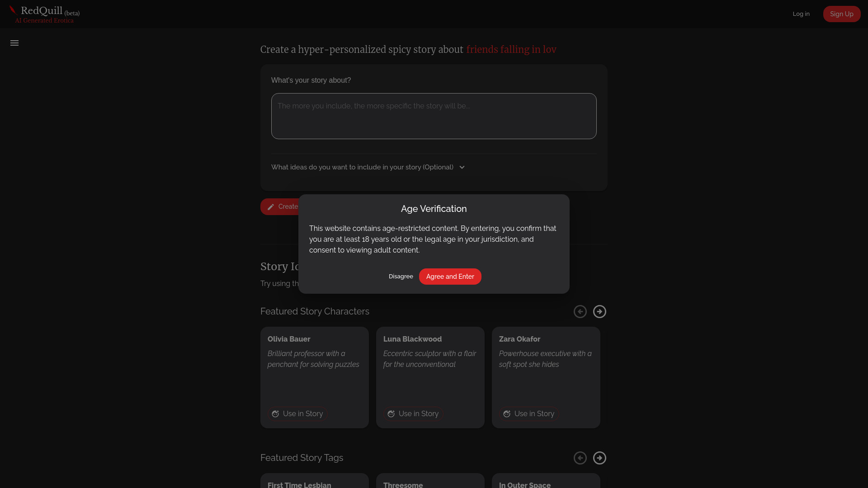The width and height of the screenshot is (868, 488).
Task: Click the chevron down on story ideas field
Action: (x=462, y=167)
